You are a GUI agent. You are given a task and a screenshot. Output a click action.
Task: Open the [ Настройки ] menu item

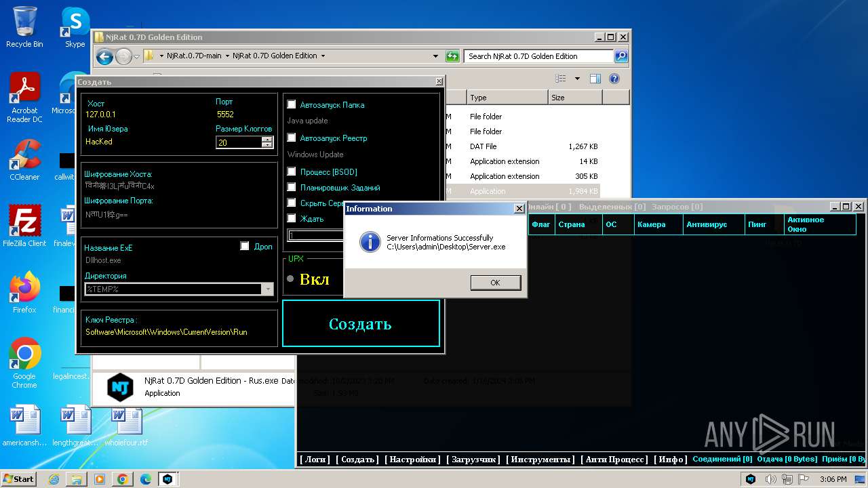pyautogui.click(x=413, y=460)
